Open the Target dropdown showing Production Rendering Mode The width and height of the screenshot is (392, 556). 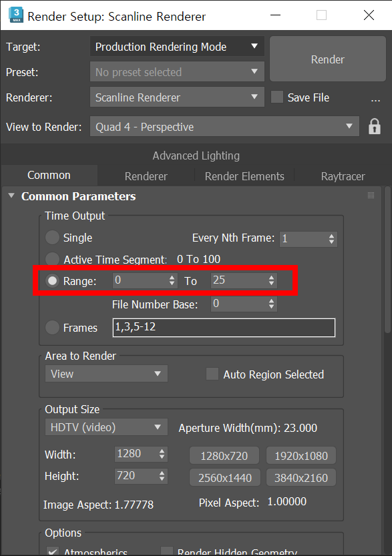point(177,47)
